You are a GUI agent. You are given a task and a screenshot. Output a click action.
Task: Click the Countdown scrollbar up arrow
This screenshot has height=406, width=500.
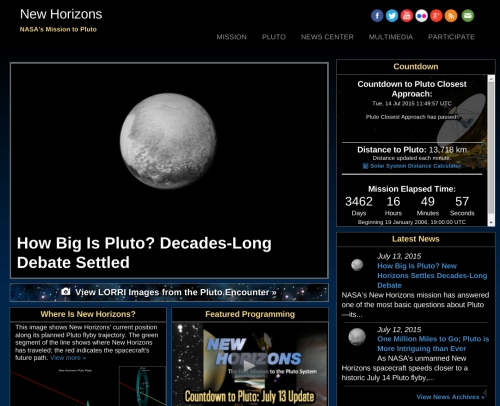pyautogui.click(x=491, y=78)
